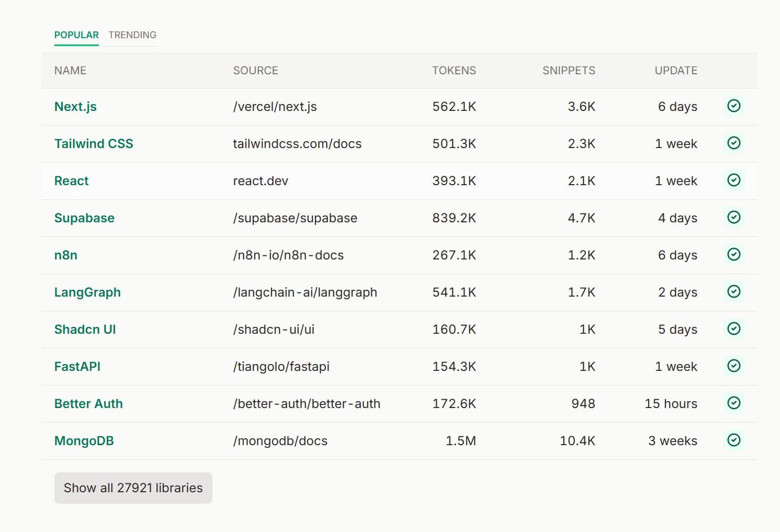Show all 27921 libraries

tap(133, 488)
